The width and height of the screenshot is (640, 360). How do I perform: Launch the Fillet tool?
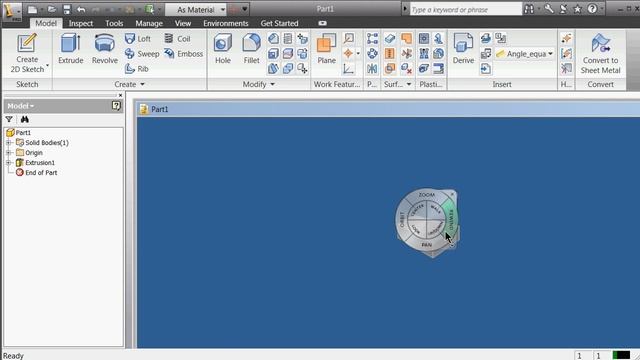pos(251,49)
